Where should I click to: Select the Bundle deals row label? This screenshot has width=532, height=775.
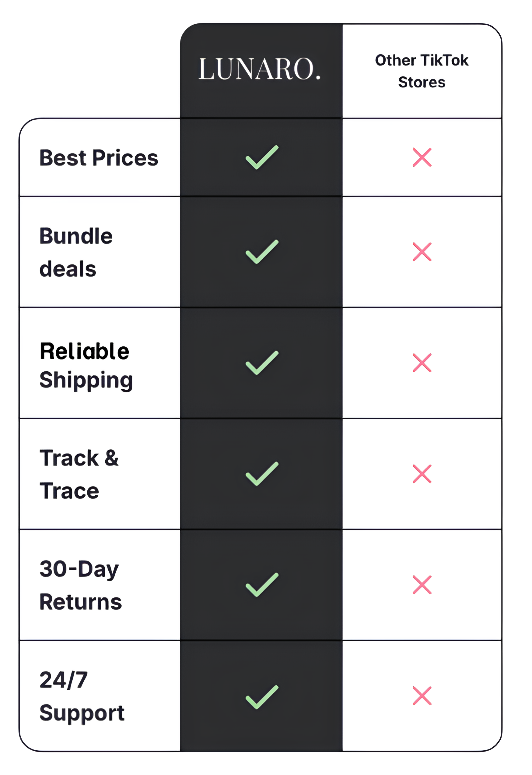(76, 252)
